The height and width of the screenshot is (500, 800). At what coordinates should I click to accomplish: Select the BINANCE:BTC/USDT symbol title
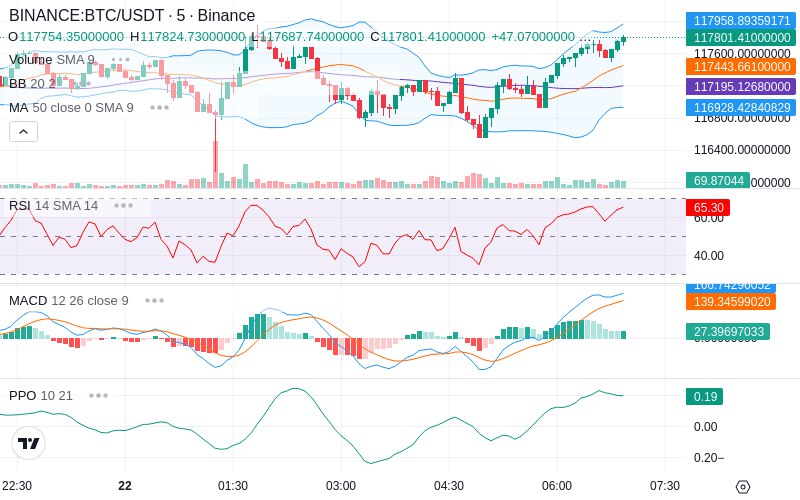(132, 15)
